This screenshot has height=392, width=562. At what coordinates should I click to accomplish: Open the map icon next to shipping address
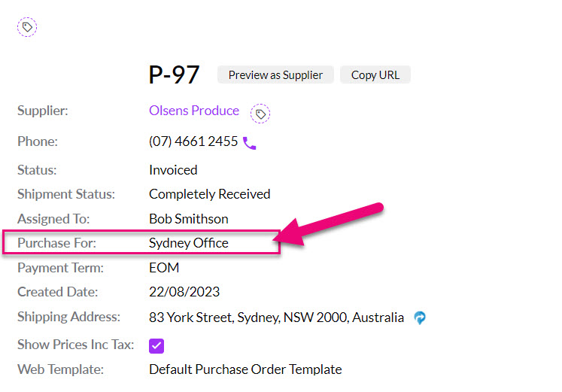click(420, 318)
